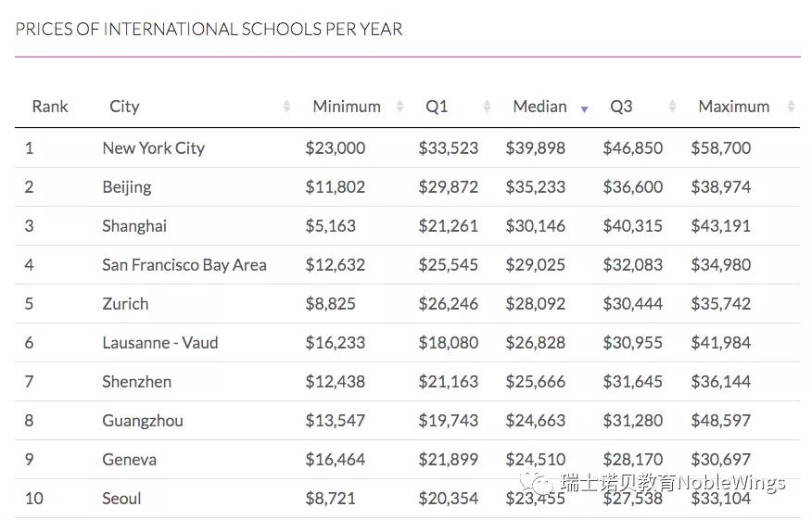Click the Geneva city name
Viewport: 812px width, 520px height.
coord(130,460)
